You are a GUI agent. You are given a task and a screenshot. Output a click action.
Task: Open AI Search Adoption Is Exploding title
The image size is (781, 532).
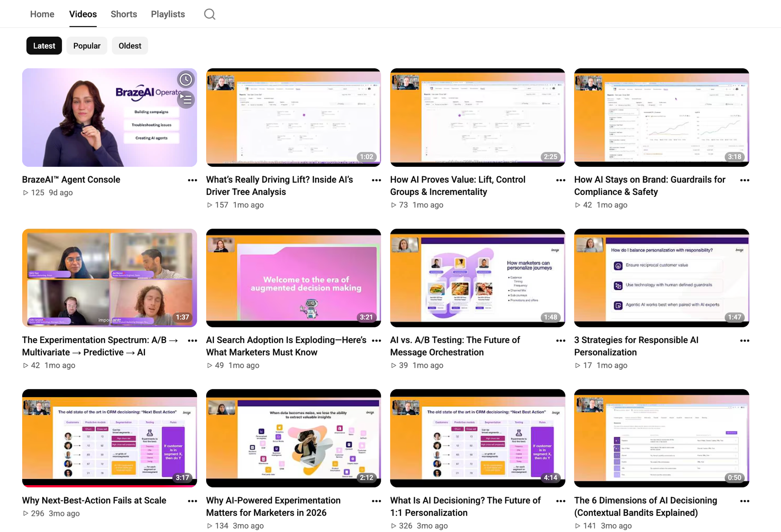(x=286, y=346)
